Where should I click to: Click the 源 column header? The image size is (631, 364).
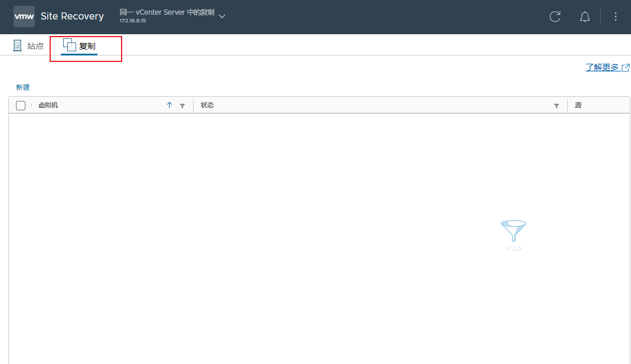click(x=578, y=105)
